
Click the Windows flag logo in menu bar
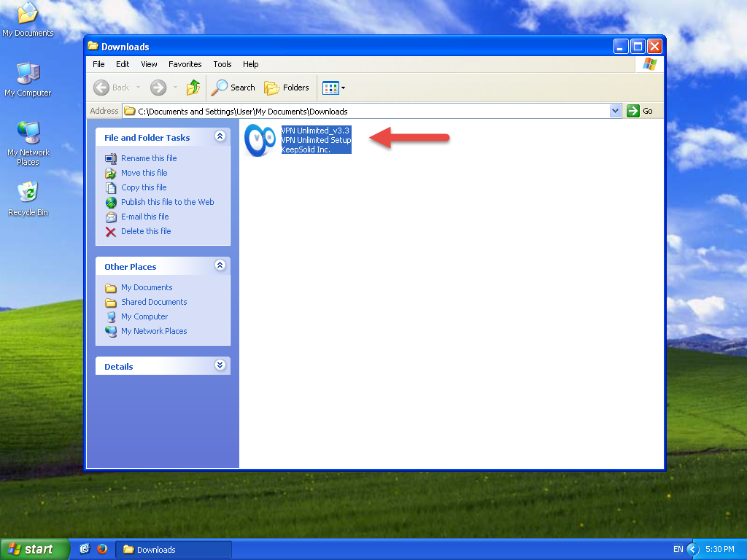(x=649, y=64)
